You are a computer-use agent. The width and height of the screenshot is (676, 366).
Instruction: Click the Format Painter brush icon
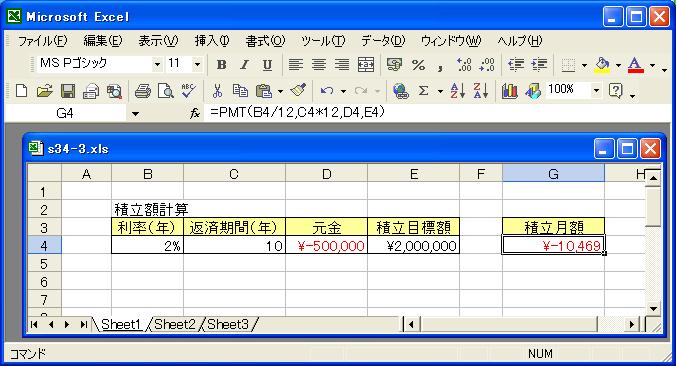click(x=298, y=91)
